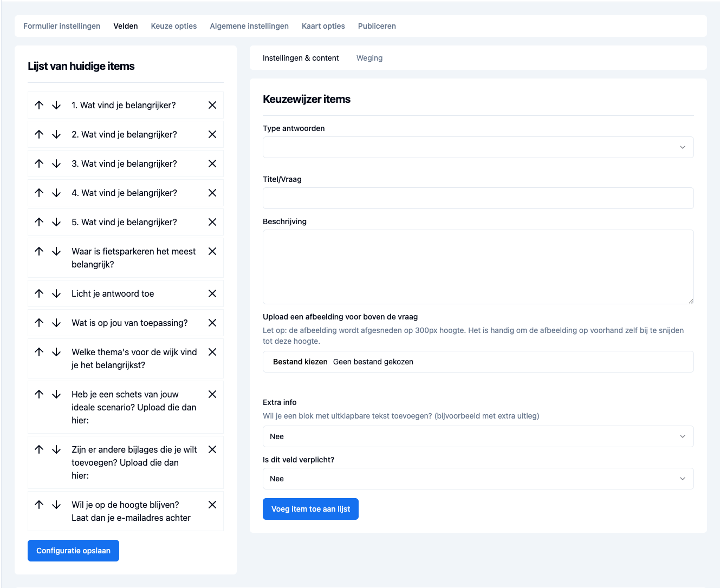This screenshot has width=720, height=588.
Task: Move 'Waar is fietsparkeren' item down
Action: pos(56,251)
